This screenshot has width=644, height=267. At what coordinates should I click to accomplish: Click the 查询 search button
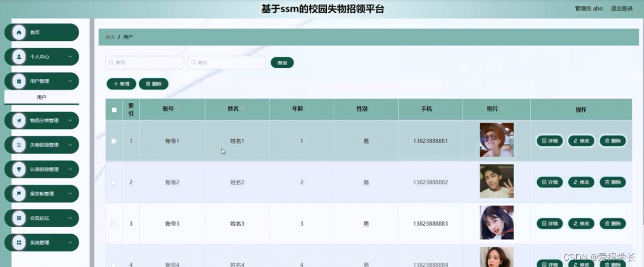(282, 63)
